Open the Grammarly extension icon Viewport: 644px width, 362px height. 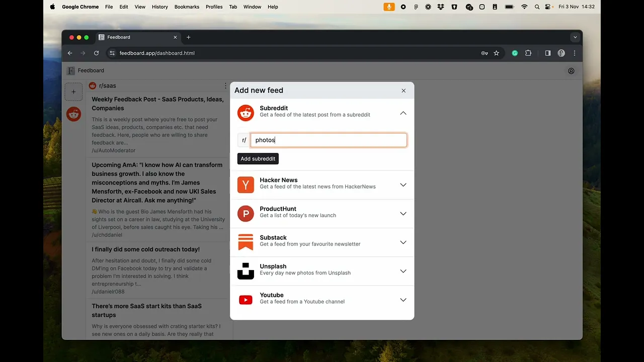(x=515, y=53)
